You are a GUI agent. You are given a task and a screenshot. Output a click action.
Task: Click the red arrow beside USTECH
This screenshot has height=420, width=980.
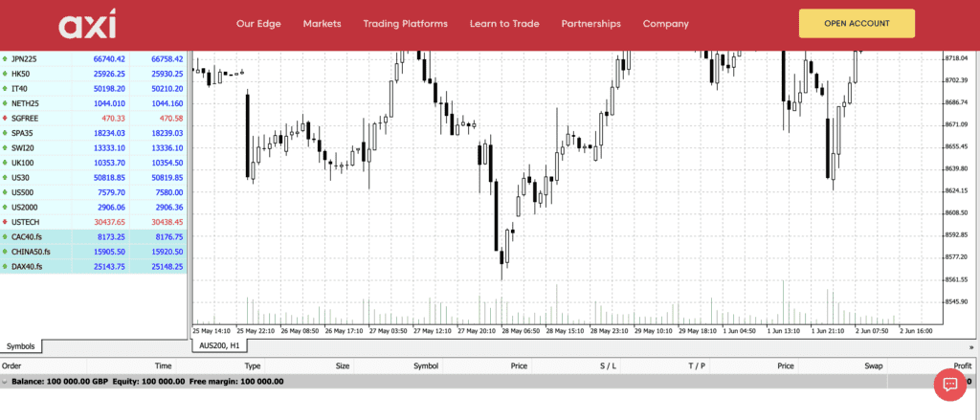[5, 222]
